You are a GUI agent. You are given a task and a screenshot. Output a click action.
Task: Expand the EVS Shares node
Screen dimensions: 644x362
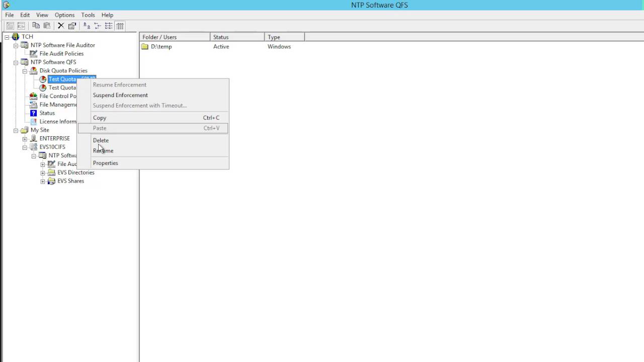(x=43, y=181)
